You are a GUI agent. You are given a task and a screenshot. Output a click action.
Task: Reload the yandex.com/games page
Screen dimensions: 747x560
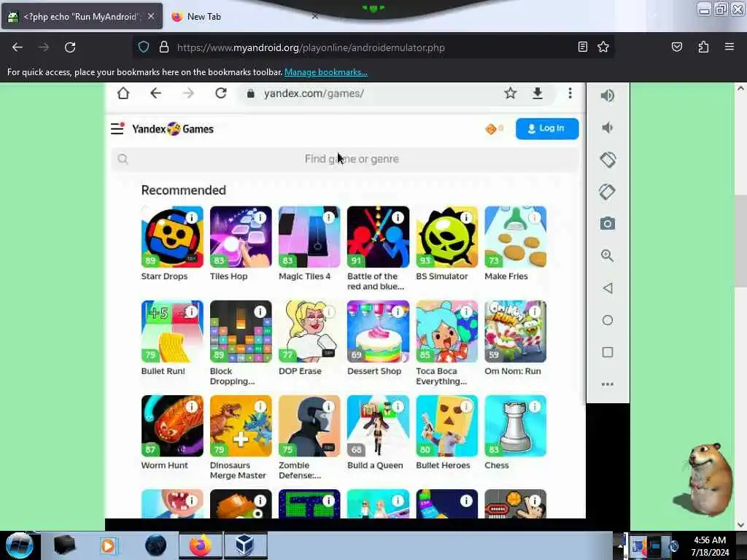click(220, 93)
